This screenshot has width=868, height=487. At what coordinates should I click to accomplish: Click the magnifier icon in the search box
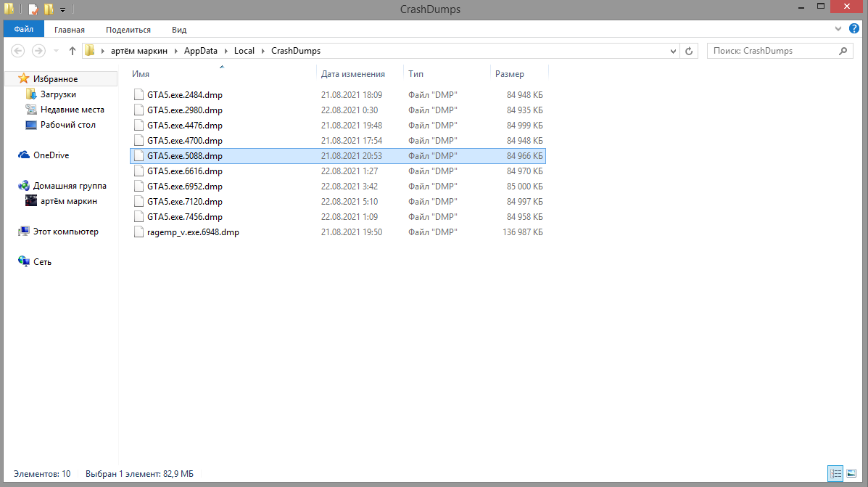pos(843,52)
